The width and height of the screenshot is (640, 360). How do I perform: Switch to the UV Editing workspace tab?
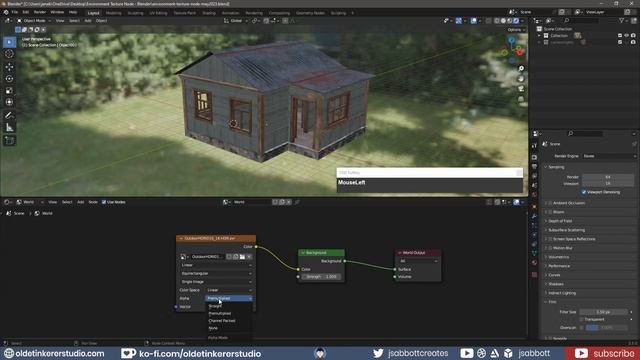click(158, 13)
